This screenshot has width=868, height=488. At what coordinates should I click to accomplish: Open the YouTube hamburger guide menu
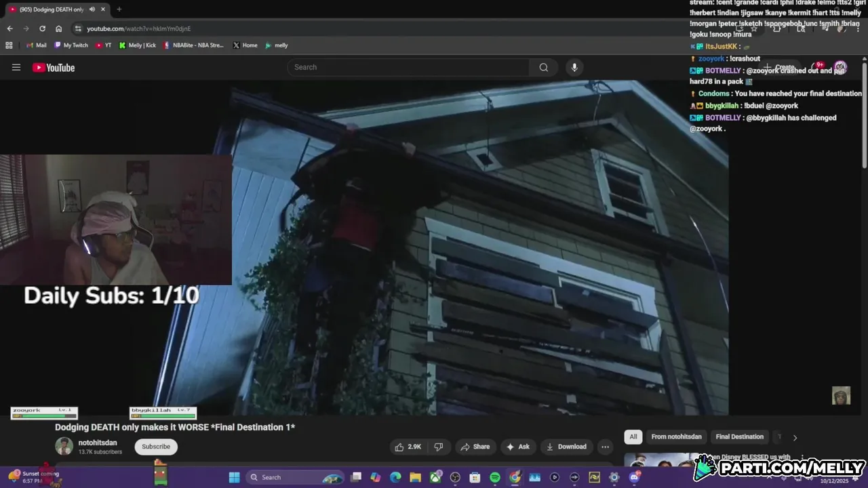coord(16,67)
